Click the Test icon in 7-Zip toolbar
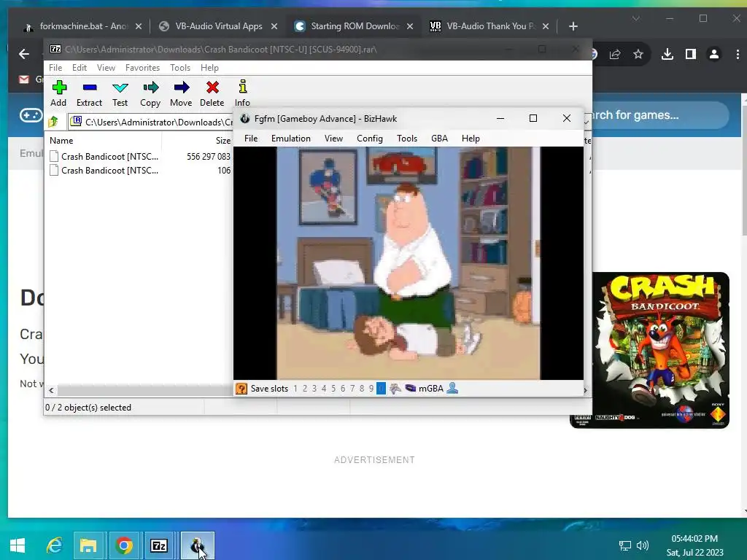This screenshot has width=747, height=560. 120,87
